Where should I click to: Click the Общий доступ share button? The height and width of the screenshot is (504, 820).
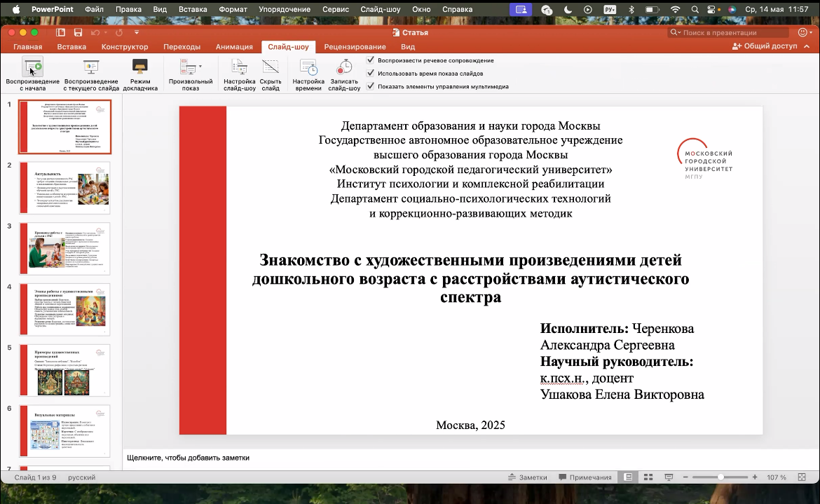tap(765, 46)
